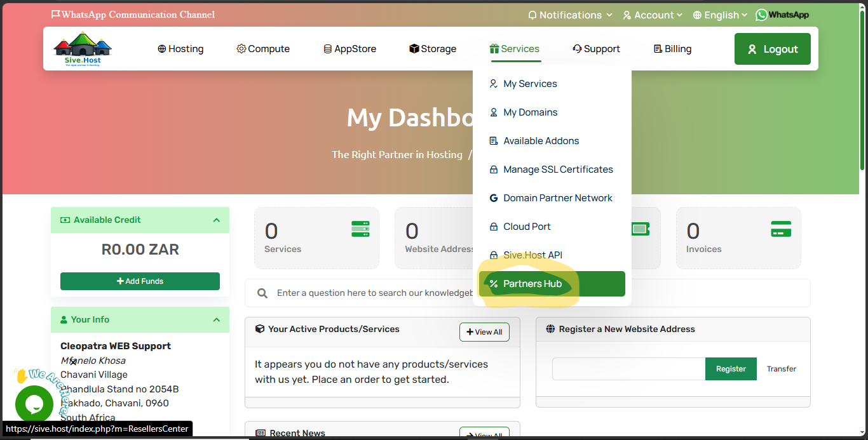Open the Compute menu

(x=263, y=49)
